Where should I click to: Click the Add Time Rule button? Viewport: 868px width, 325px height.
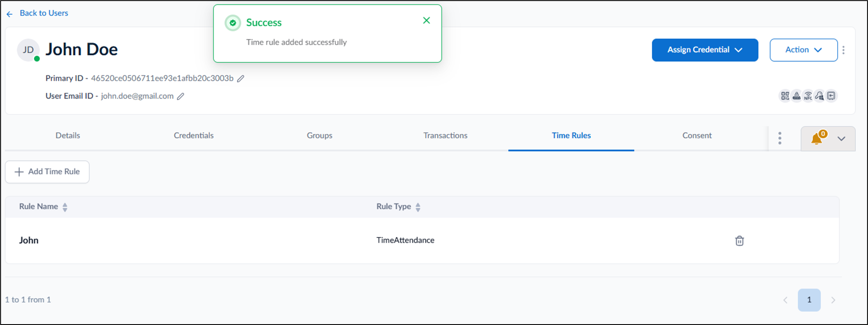[47, 172]
